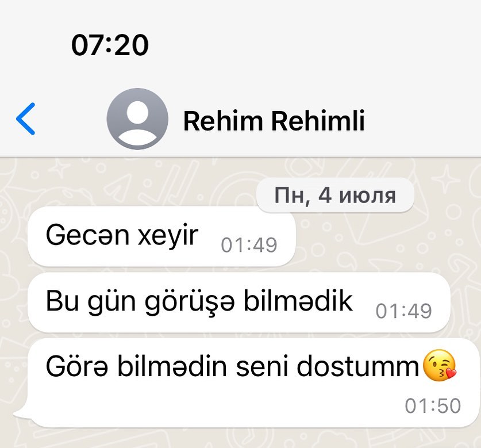Open contact info via Rehim Rehimli name
The width and height of the screenshot is (481, 448).
tap(274, 120)
